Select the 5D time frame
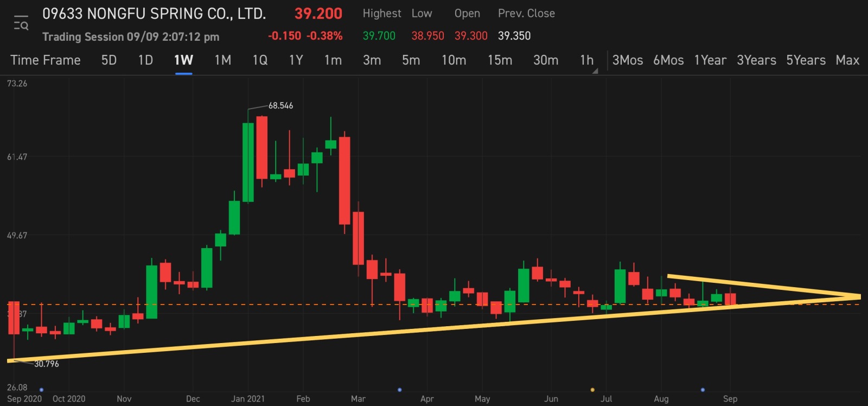Image resolution: width=868 pixels, height=406 pixels. pyautogui.click(x=109, y=60)
